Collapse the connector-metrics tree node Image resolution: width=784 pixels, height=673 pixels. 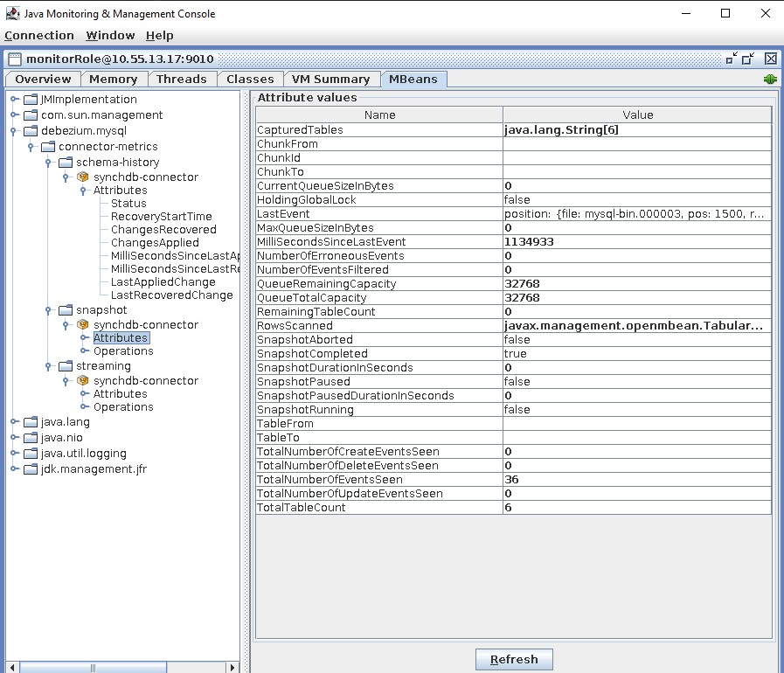click(x=31, y=147)
